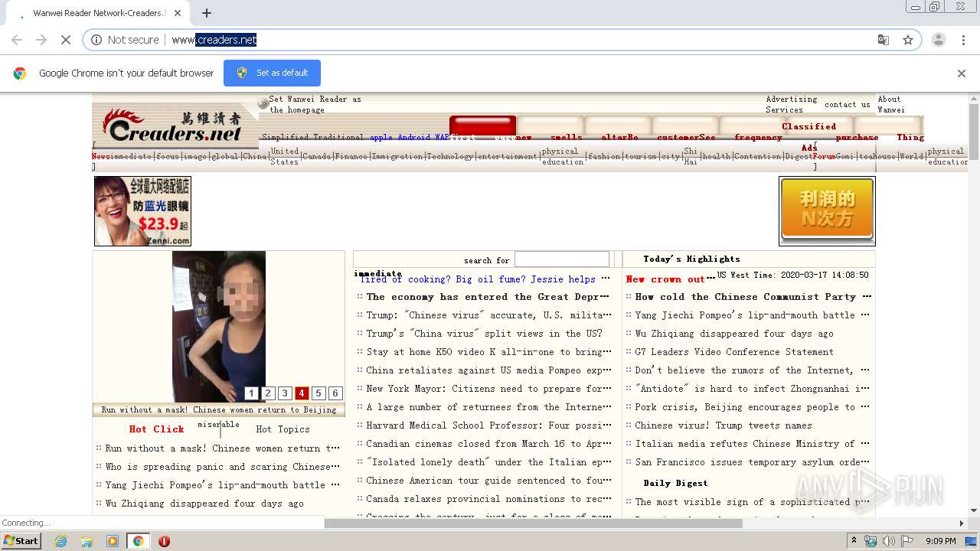Click the horizontal page scrollbar
This screenshot has width=980, height=551.
(x=534, y=523)
